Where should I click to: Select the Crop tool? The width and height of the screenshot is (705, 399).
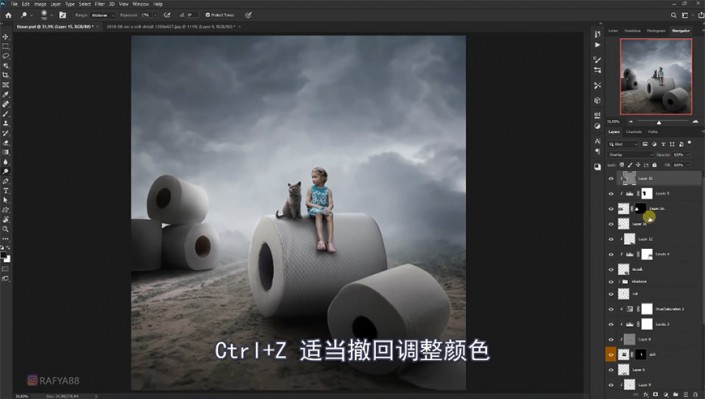(x=5, y=75)
